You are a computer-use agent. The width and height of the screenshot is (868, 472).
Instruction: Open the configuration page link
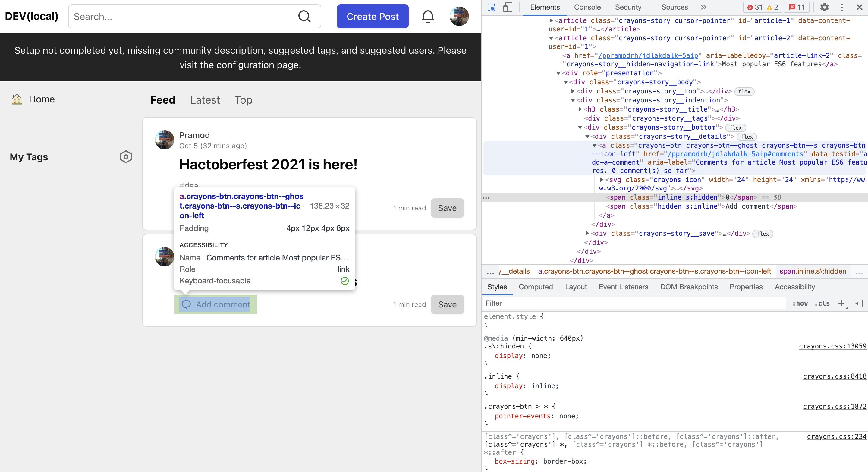[x=249, y=65]
